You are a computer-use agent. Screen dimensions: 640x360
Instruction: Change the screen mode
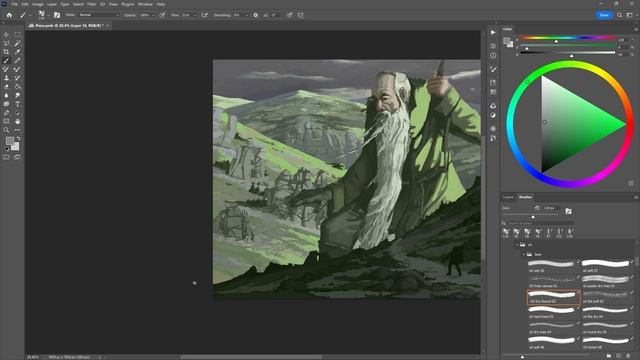pyautogui.click(x=17, y=157)
